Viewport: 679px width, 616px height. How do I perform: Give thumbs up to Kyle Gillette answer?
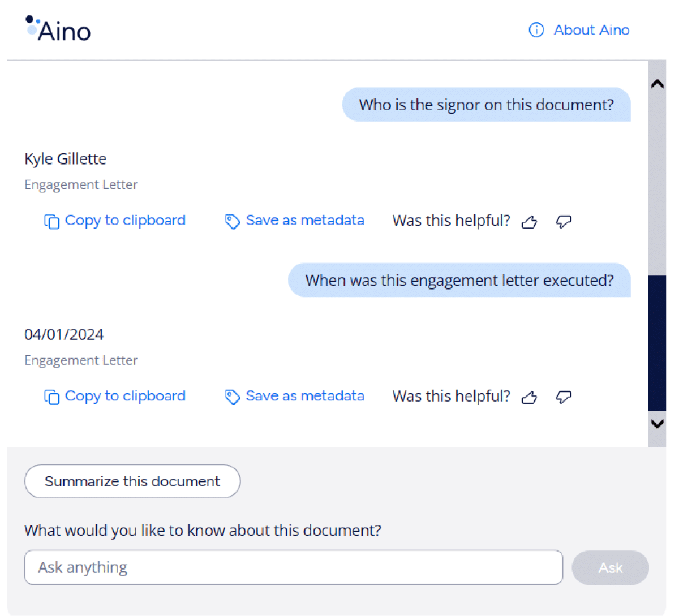[529, 222]
